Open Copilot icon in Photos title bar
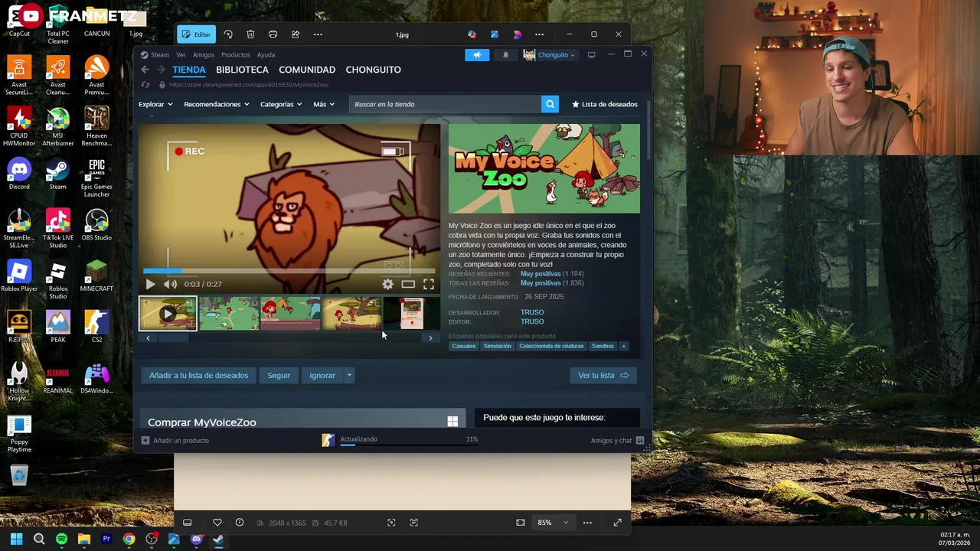 coord(472,34)
